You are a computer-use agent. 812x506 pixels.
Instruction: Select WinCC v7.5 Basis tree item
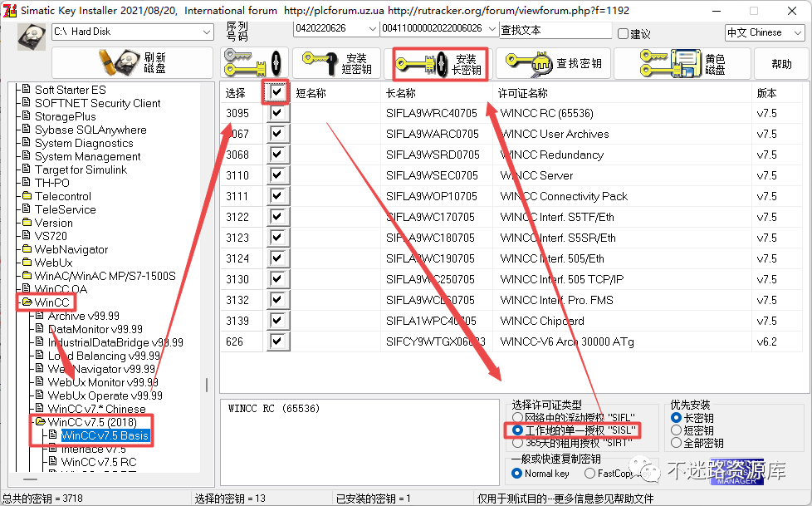(105, 435)
